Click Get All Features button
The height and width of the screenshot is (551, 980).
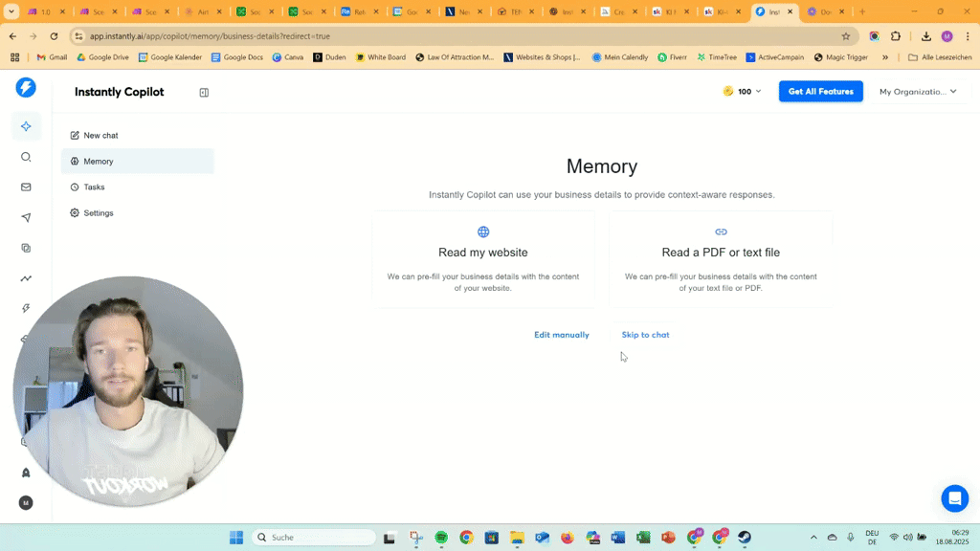click(820, 91)
